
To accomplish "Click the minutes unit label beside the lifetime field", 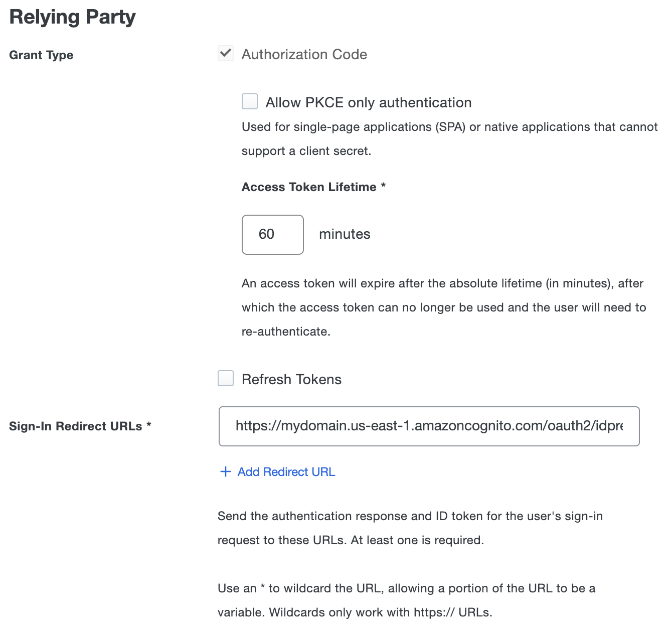I will 344,234.
